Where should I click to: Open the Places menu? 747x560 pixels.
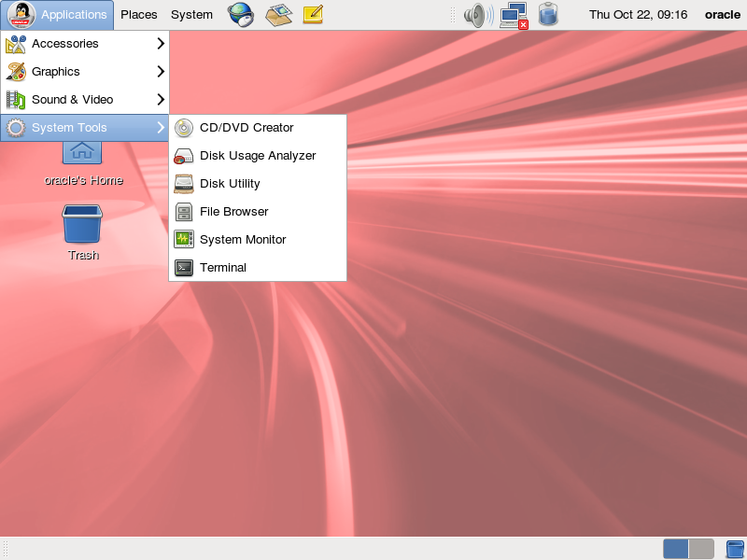tap(138, 15)
